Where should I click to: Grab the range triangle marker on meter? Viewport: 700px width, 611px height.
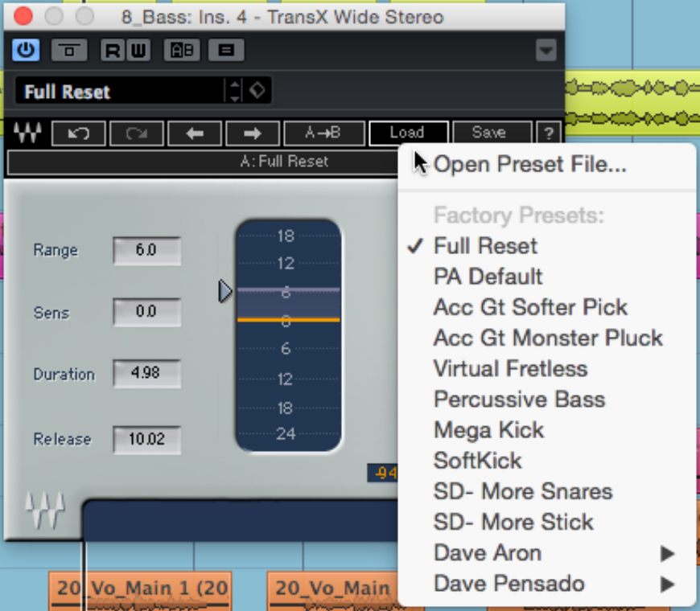[x=225, y=292]
